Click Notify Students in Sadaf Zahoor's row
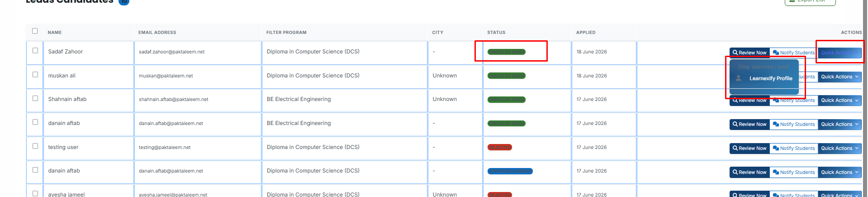This screenshot has width=868, height=197. tap(794, 53)
